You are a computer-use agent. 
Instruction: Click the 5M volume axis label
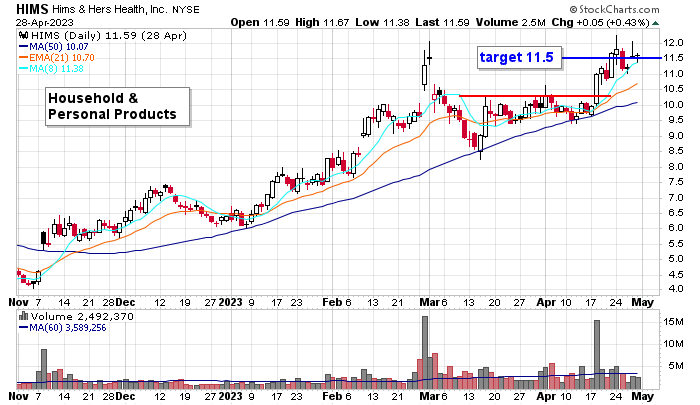tap(675, 366)
